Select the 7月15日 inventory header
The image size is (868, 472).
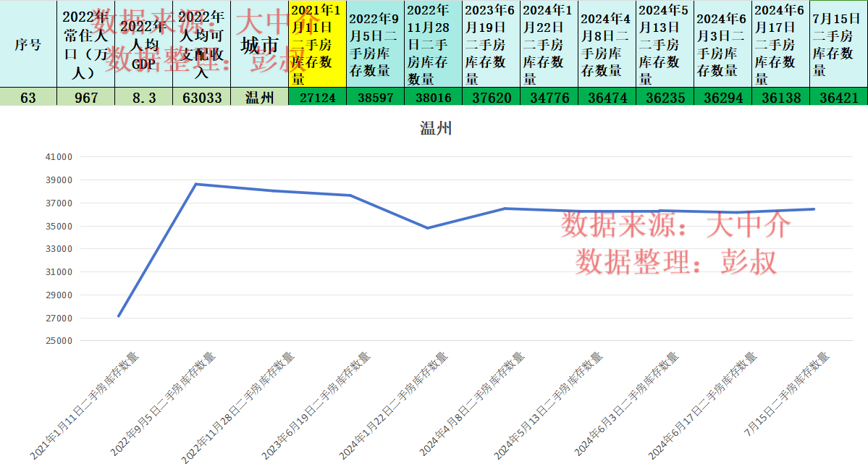[838, 43]
